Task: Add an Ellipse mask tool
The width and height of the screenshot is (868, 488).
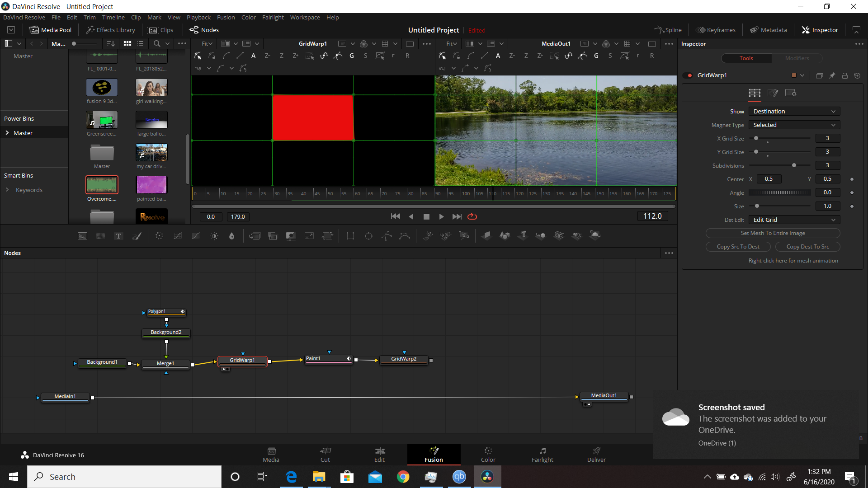Action: pyautogui.click(x=368, y=236)
